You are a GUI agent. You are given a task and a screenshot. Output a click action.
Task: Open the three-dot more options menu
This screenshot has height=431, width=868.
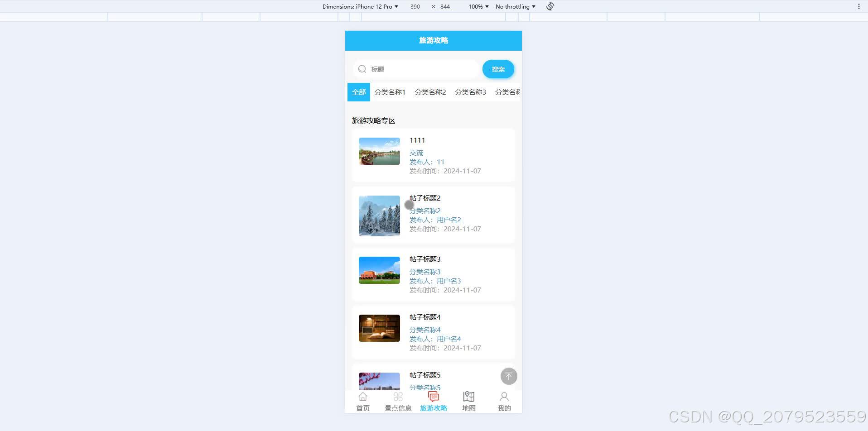point(858,6)
